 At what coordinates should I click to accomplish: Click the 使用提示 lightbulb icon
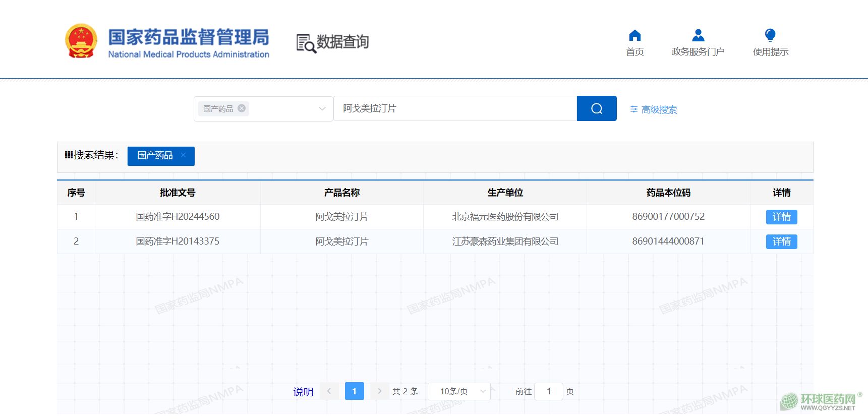pos(770,35)
